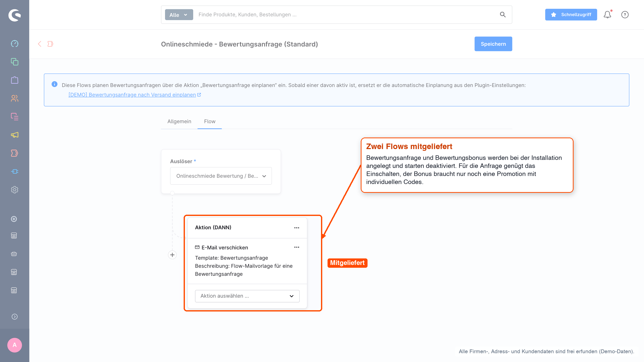Click the info icon in the blue banner

coord(54,84)
